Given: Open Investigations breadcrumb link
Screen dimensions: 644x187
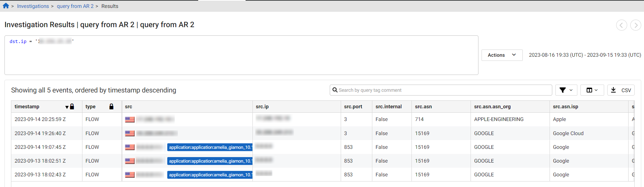Looking at the screenshot, I should [x=33, y=6].
